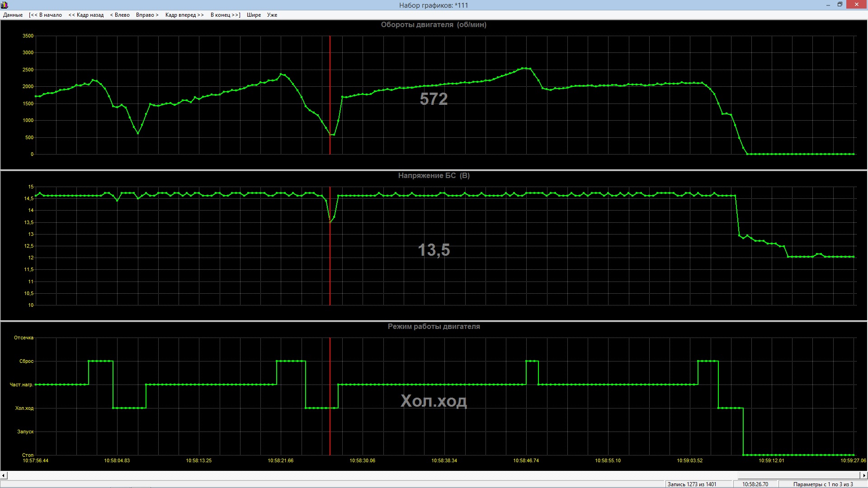
Task: Minimize the graph window
Action: click(828, 5)
